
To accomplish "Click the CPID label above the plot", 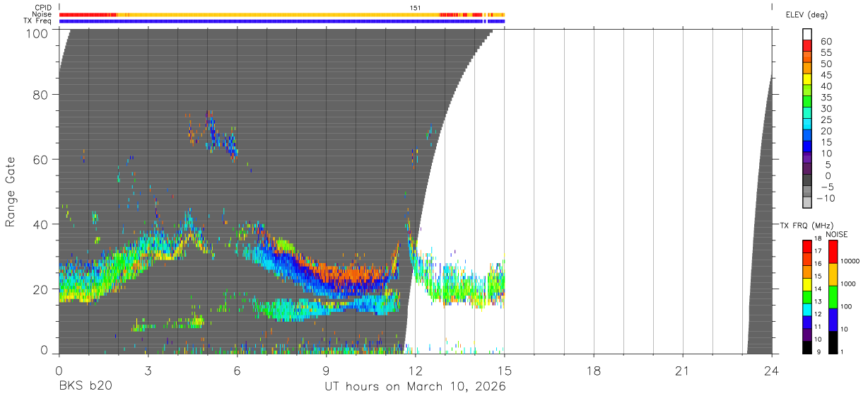I will pyautogui.click(x=43, y=8).
